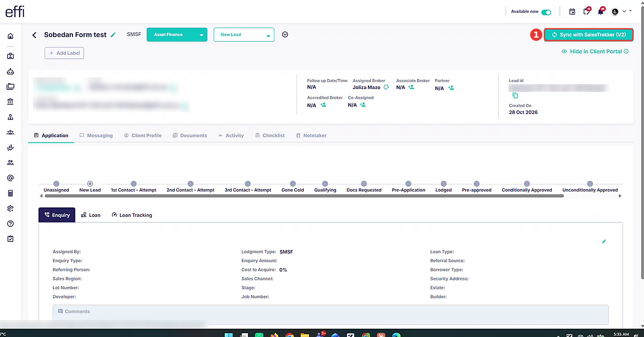
Task: Edit lead name with pencil icon
Action: pos(113,35)
